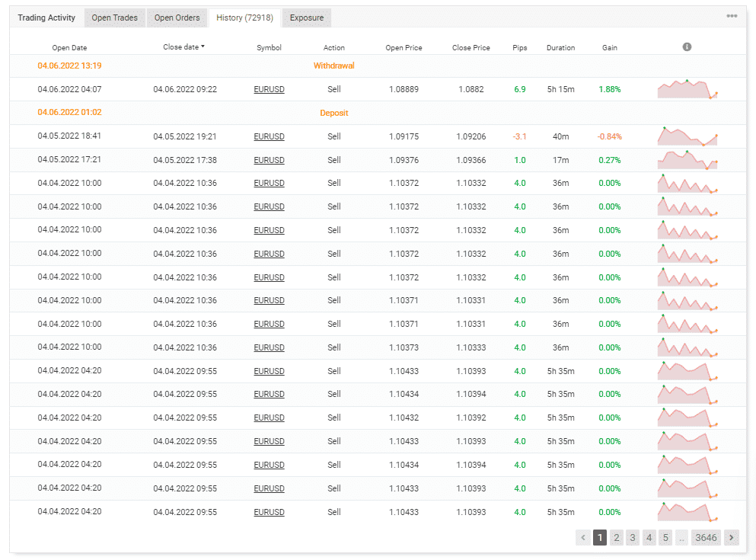Click open date 04.06.2022 04:07
756x560 pixels.
click(69, 89)
